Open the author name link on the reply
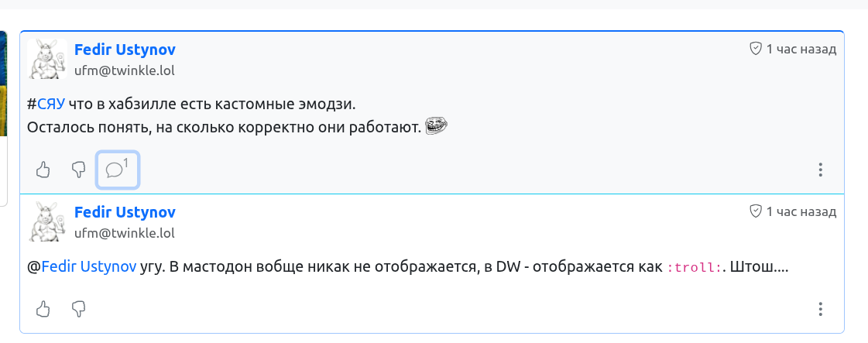The image size is (868, 343). (x=125, y=212)
